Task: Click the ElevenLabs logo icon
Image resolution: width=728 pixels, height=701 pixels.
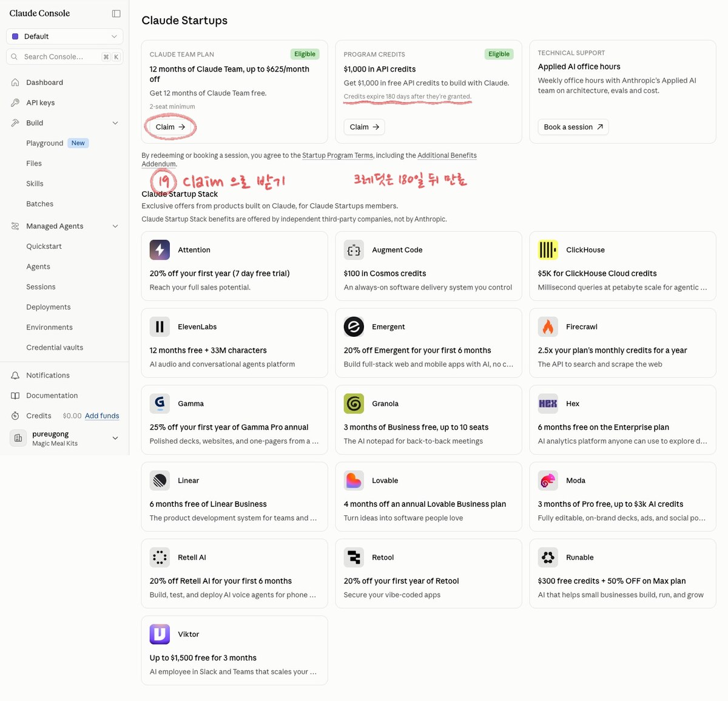Action: [160, 327]
